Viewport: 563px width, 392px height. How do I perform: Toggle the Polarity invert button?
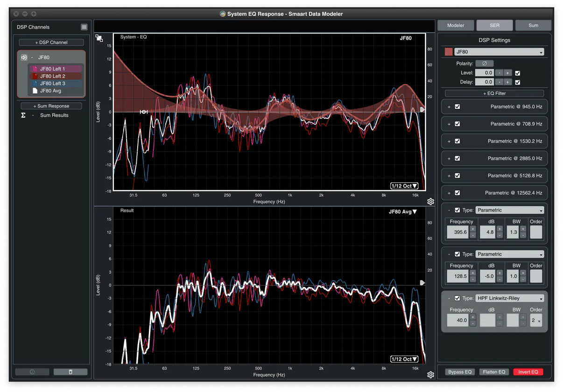[484, 63]
